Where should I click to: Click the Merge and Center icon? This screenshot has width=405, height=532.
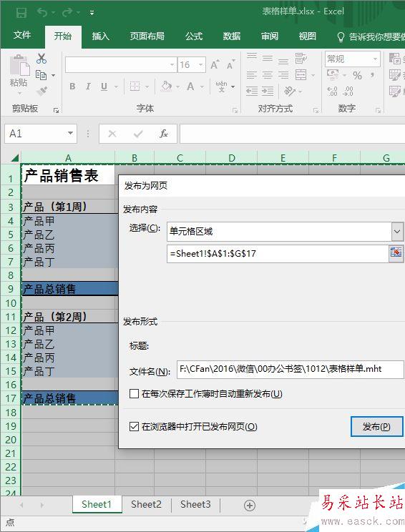[x=301, y=74]
